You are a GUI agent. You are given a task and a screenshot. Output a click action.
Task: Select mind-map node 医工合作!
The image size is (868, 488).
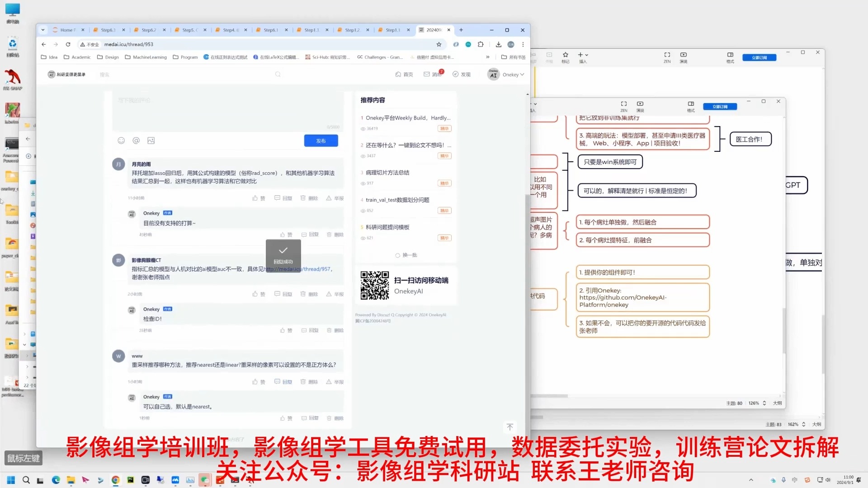[x=750, y=139]
